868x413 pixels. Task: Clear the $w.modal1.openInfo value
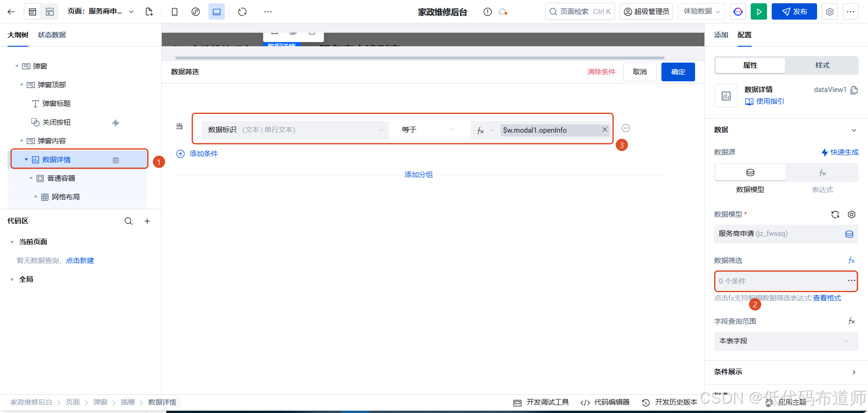tap(605, 130)
